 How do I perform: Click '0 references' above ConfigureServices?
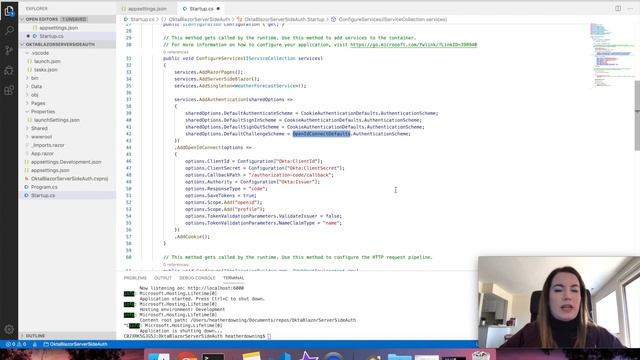(176, 52)
